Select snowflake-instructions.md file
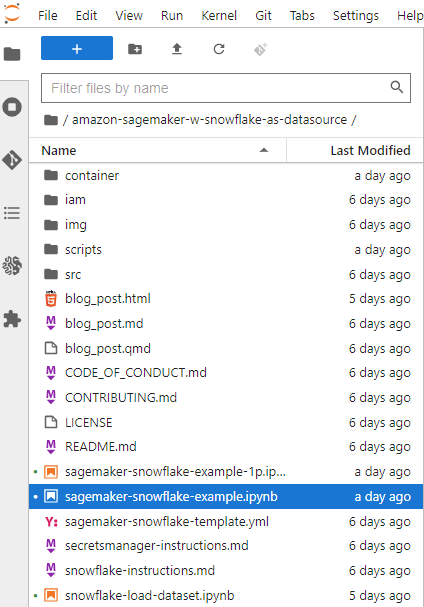This screenshot has height=607, width=424. coord(226,571)
